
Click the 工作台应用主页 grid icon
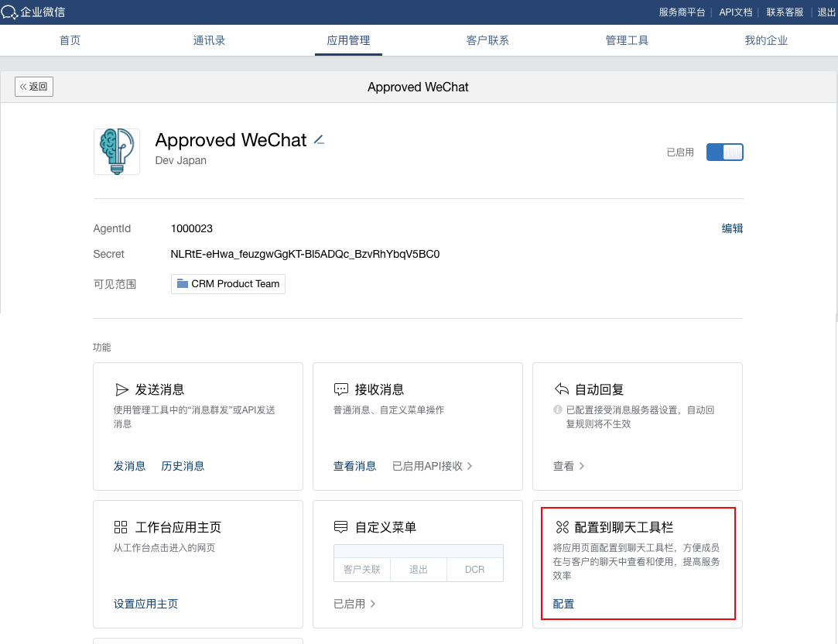121,527
